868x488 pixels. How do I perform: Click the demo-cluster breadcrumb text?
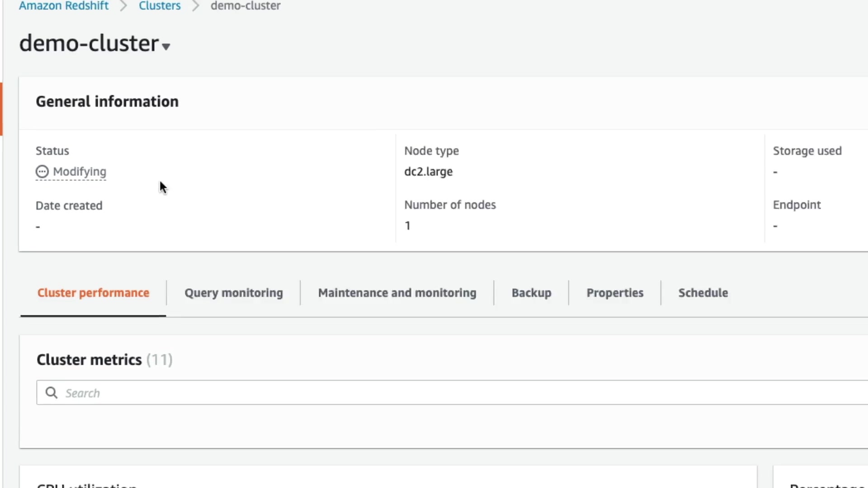(245, 6)
